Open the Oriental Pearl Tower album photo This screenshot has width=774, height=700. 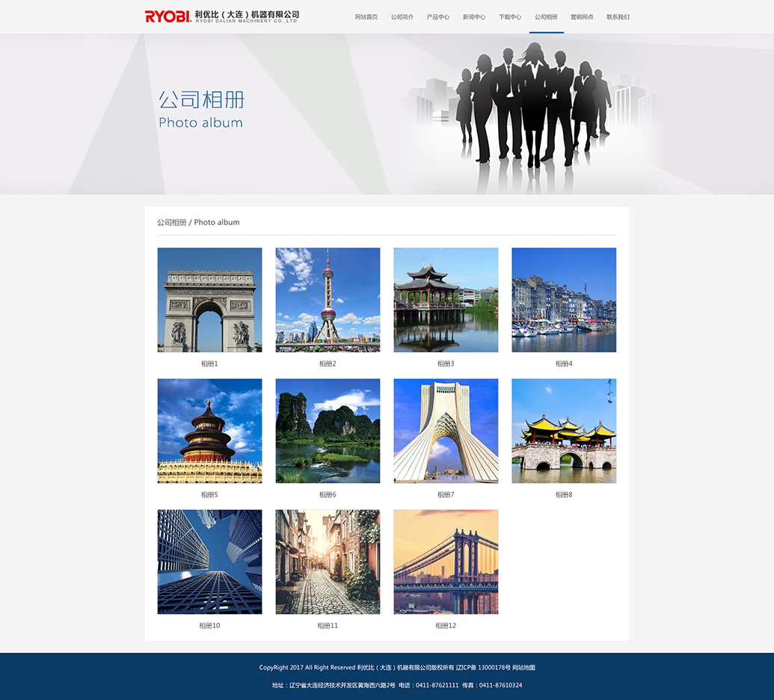point(328,300)
